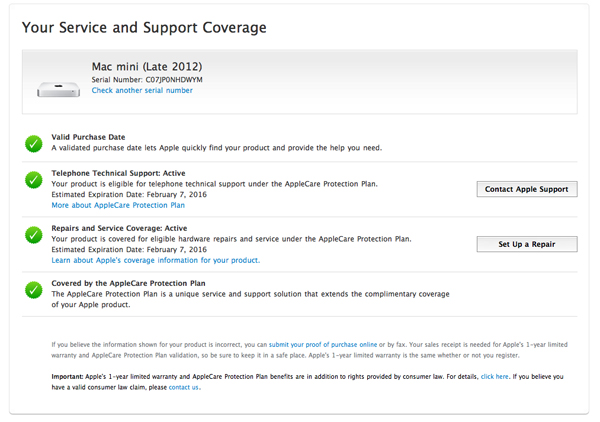Viewport: 600px width, 422px height.
Task: Follow the click here consumer law link
Action: [494, 376]
